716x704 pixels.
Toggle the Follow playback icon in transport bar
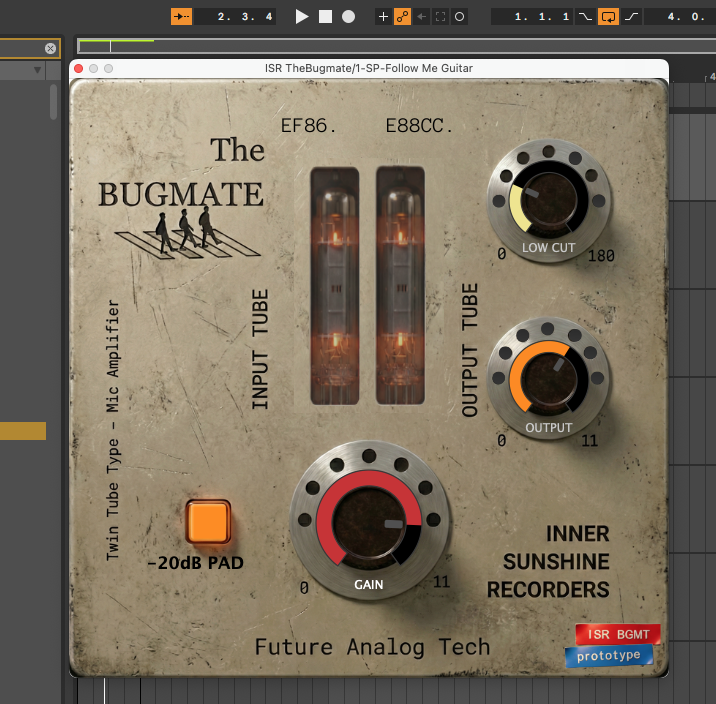[x=181, y=17]
